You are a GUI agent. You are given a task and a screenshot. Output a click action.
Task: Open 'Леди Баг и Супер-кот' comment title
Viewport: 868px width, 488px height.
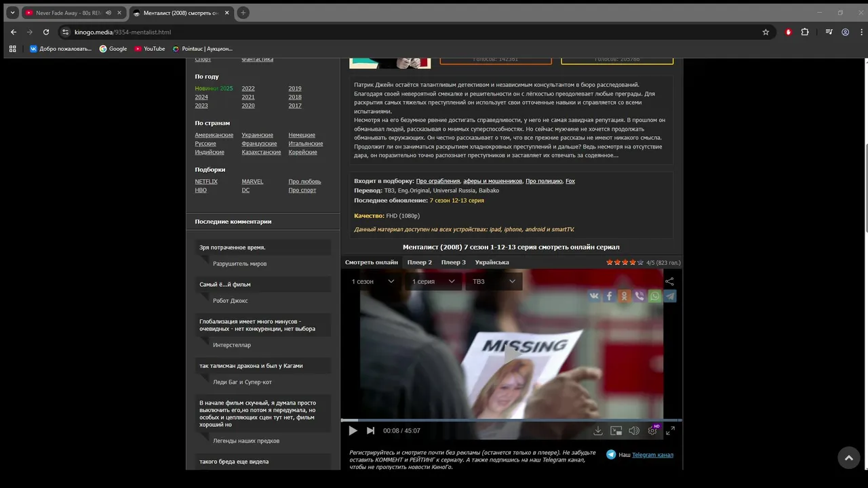[x=242, y=382]
